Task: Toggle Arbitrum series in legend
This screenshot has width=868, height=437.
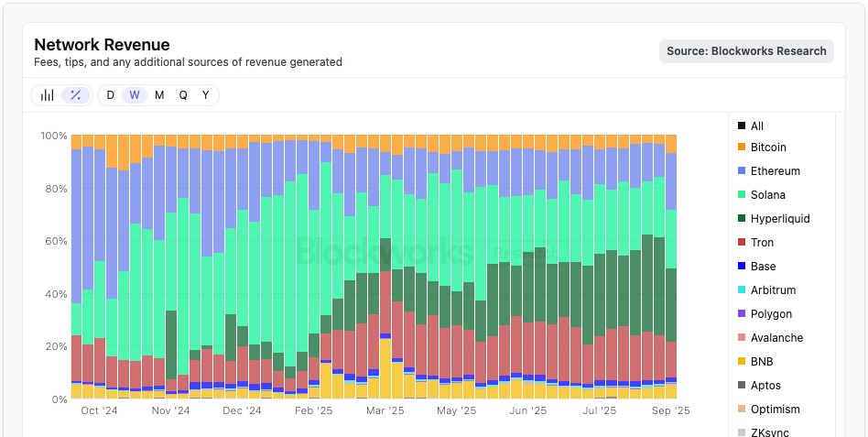Action: [766, 290]
